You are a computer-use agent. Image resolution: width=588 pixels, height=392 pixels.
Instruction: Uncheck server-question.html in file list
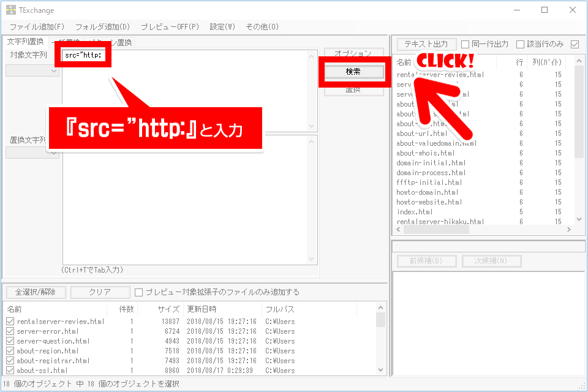coord(10,341)
